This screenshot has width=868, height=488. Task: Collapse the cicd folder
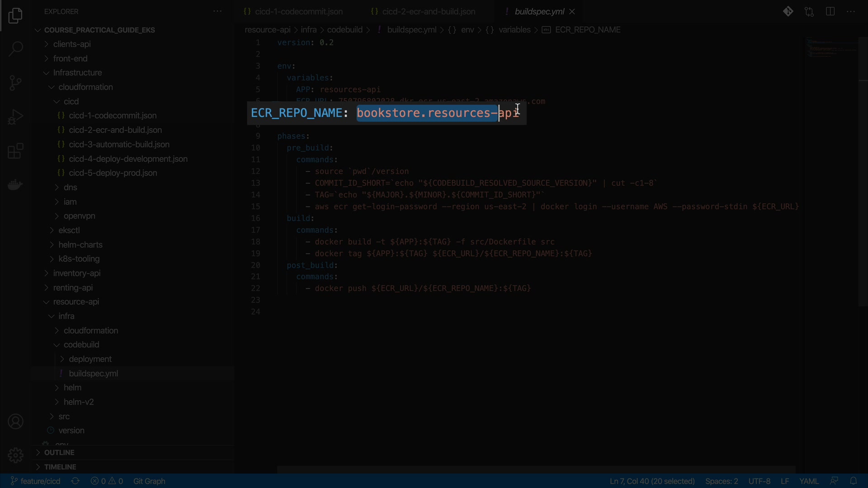[x=71, y=102]
